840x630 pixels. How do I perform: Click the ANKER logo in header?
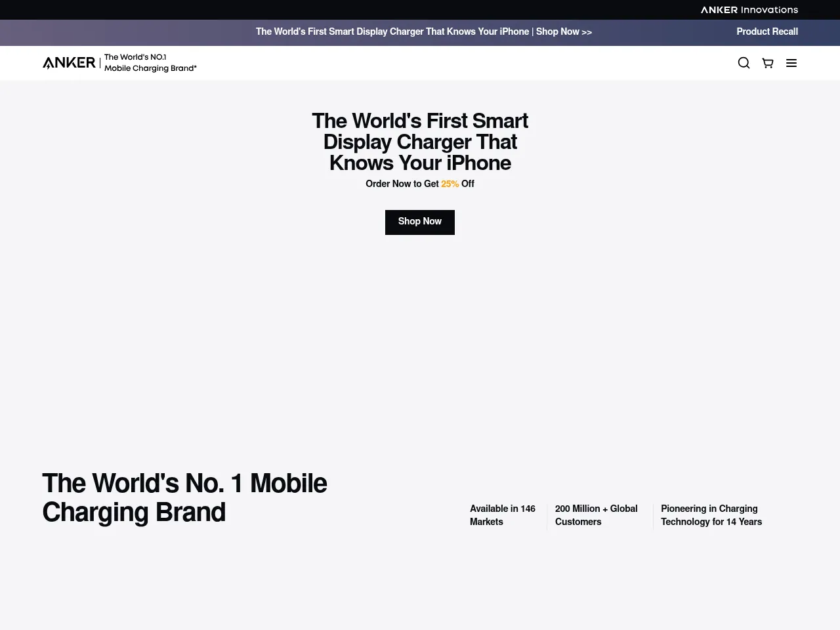tap(69, 63)
